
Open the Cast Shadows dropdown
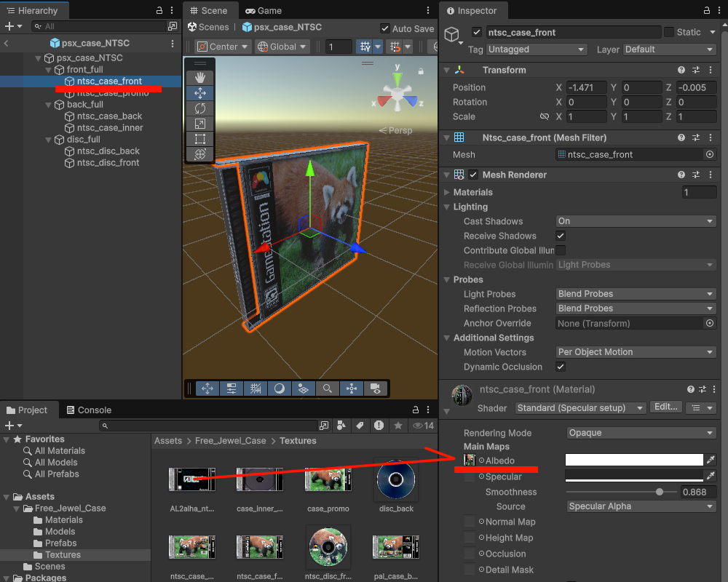pyautogui.click(x=636, y=221)
